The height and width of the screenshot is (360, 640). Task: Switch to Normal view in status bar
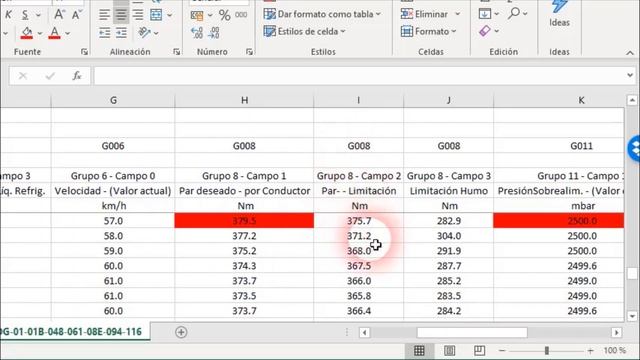pos(419,351)
